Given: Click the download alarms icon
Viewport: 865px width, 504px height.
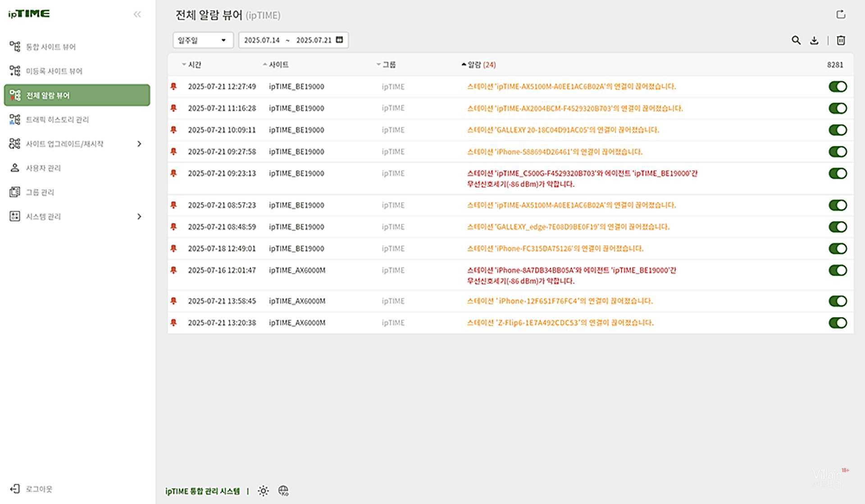Looking at the screenshot, I should click(814, 41).
